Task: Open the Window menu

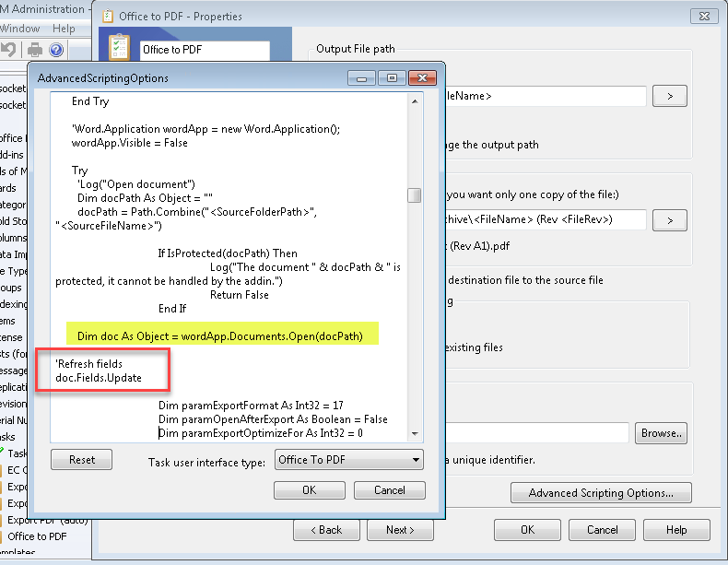Action: (x=19, y=29)
